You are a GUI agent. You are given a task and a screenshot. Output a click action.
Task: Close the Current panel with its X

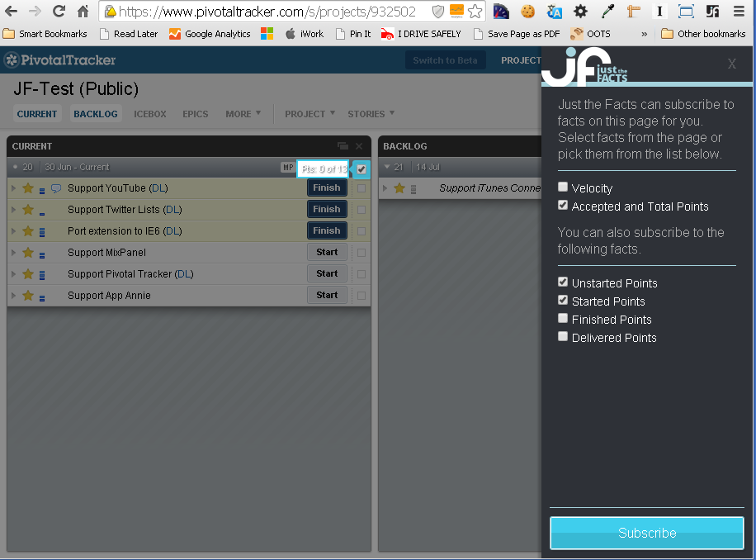[x=359, y=146]
